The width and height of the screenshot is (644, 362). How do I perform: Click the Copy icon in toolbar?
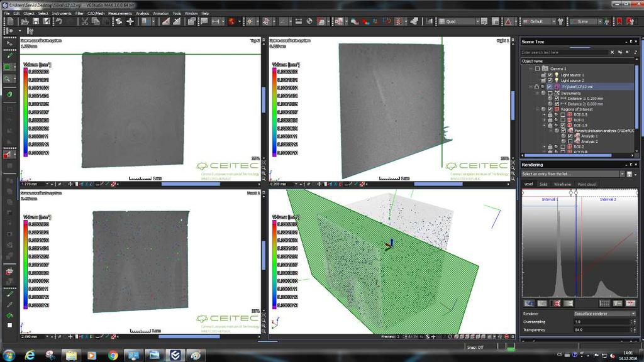[96, 21]
